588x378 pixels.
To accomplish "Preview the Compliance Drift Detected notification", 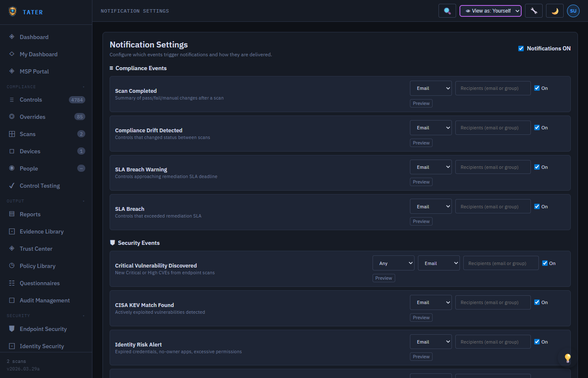I will pos(421,143).
